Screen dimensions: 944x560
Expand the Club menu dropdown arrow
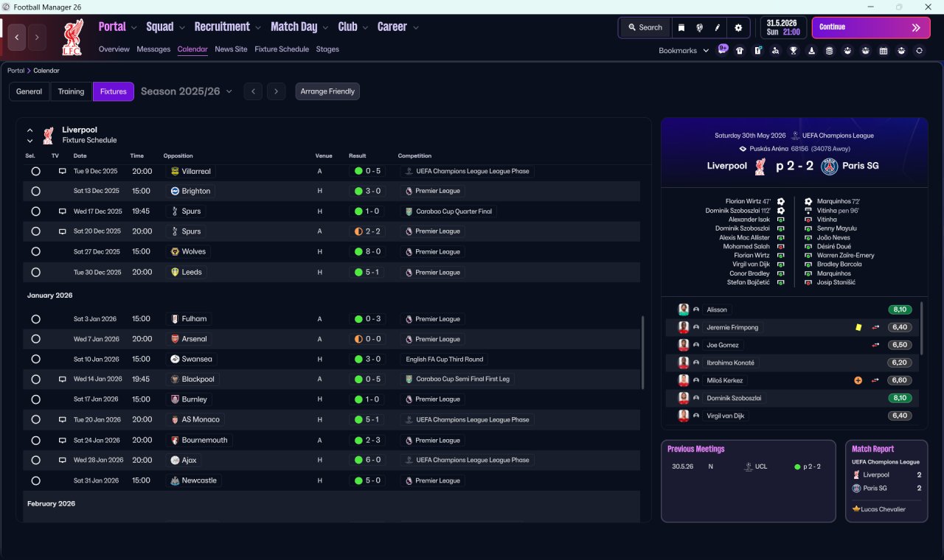(365, 28)
